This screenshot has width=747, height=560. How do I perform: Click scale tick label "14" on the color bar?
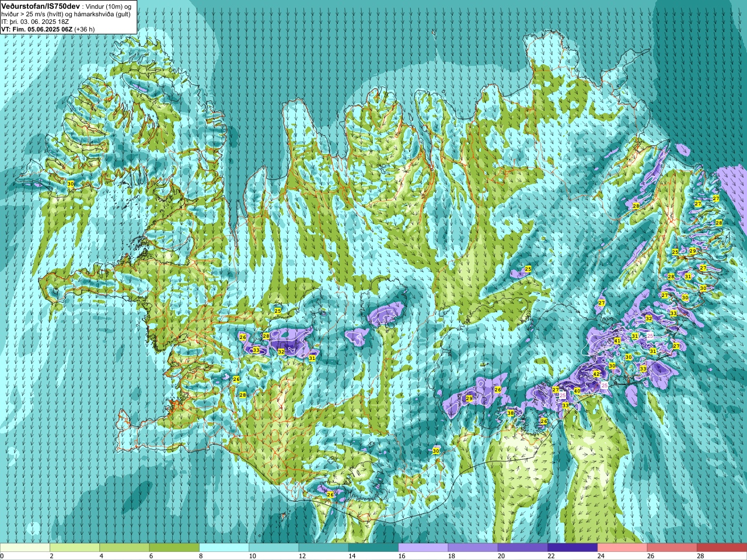point(351,556)
